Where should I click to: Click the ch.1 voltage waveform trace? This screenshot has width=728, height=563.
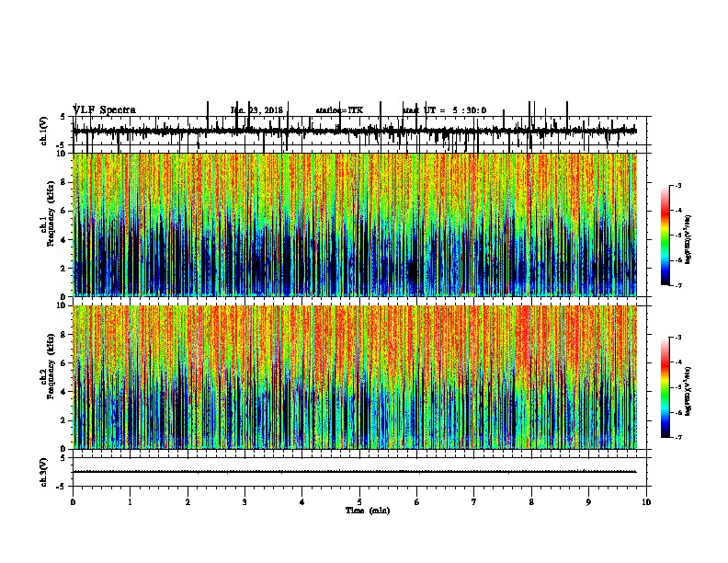pos(355,131)
